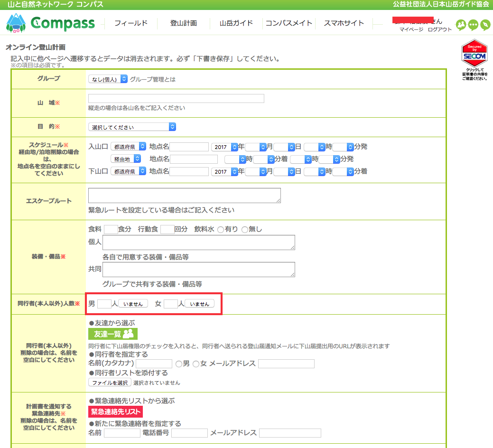493x448 pixels.
Task: Open the 登山計画 navigation menu
Action: (183, 23)
